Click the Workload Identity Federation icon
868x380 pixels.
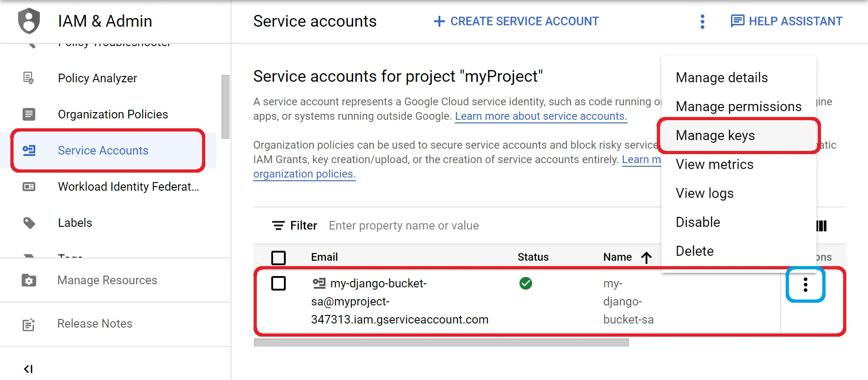[29, 187]
